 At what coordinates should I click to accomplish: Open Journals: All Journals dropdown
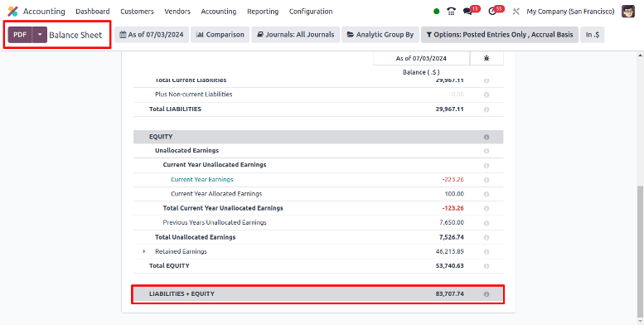coord(295,35)
